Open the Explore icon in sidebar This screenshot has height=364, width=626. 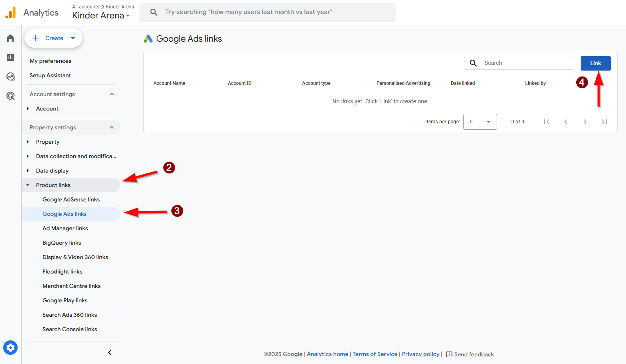[10, 76]
